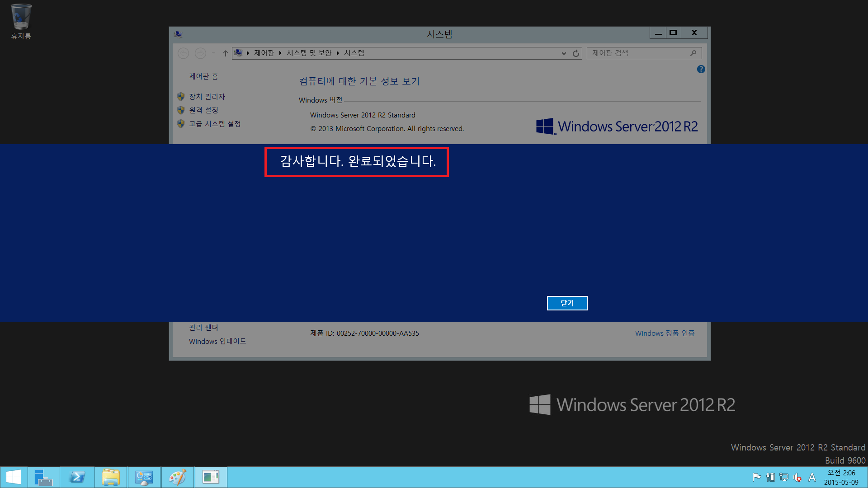This screenshot has height=488, width=868.
Task: Click the Forward navigation arrow
Action: (200, 53)
